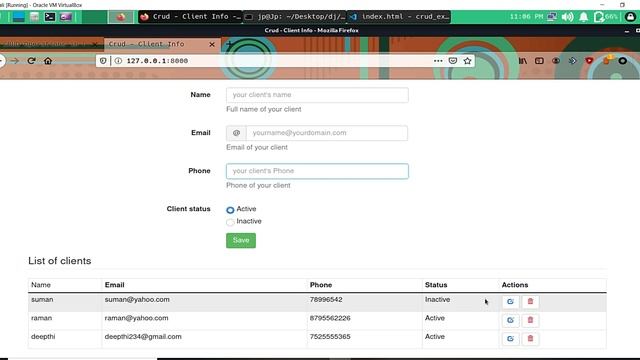
Task: Click the edit icon in suman's row
Action: (x=510, y=302)
